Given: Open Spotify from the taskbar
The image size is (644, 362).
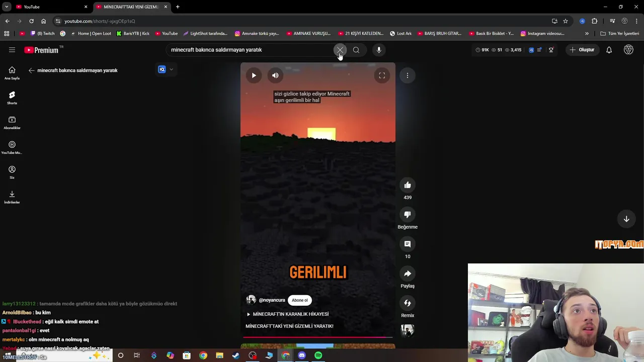Looking at the screenshot, I should [318, 355].
